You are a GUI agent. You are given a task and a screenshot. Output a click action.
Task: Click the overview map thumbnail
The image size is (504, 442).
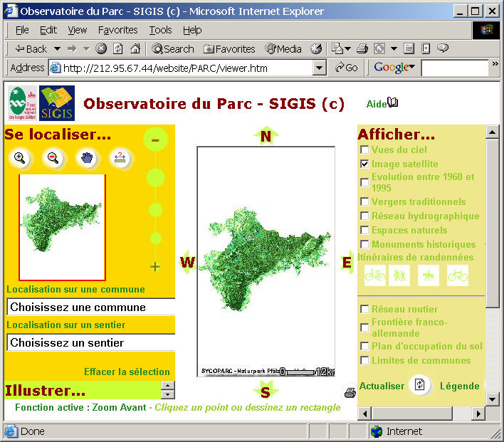(63, 227)
